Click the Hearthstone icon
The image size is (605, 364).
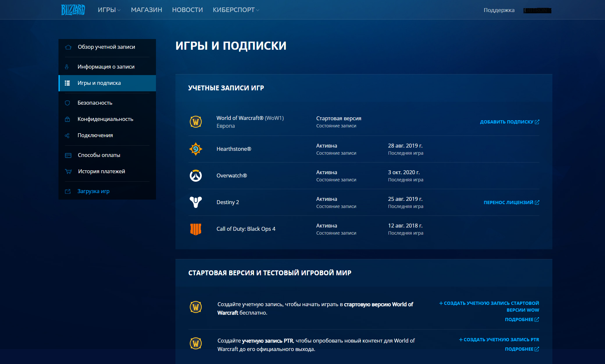pyautogui.click(x=196, y=149)
